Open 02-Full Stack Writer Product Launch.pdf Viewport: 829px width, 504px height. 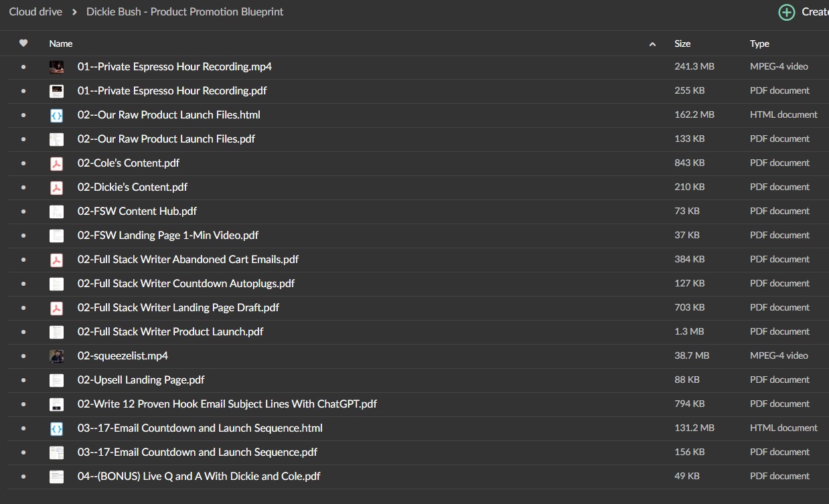171,332
